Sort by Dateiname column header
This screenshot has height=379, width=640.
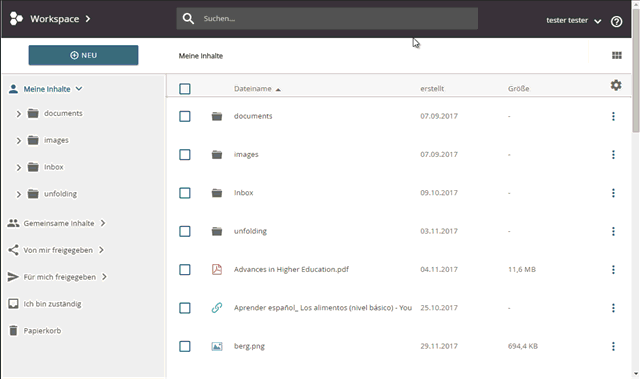253,89
